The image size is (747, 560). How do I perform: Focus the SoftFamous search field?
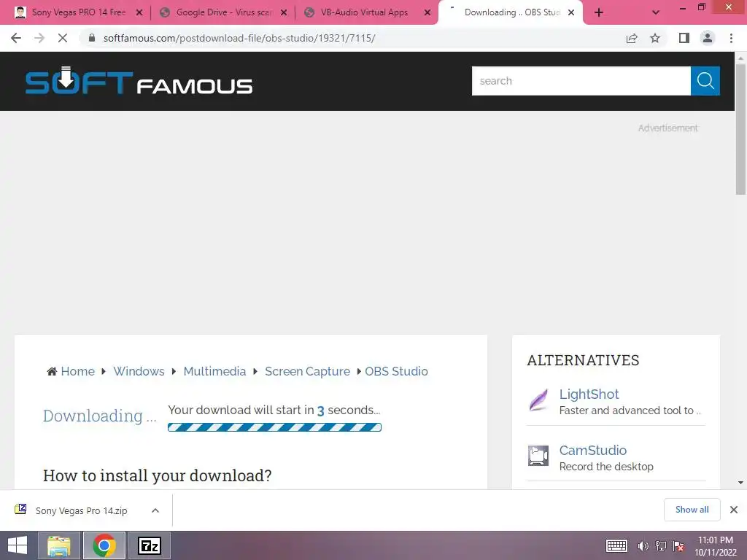pyautogui.click(x=581, y=81)
